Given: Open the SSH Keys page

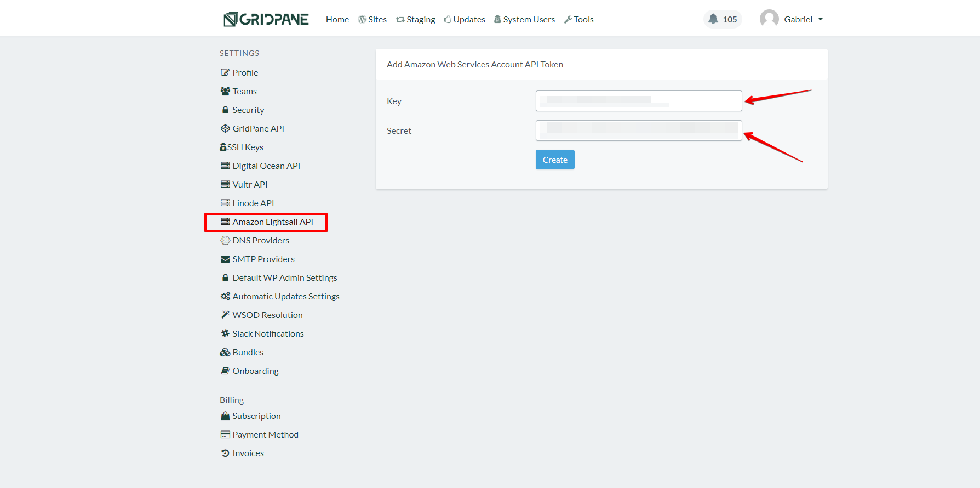Looking at the screenshot, I should (245, 147).
